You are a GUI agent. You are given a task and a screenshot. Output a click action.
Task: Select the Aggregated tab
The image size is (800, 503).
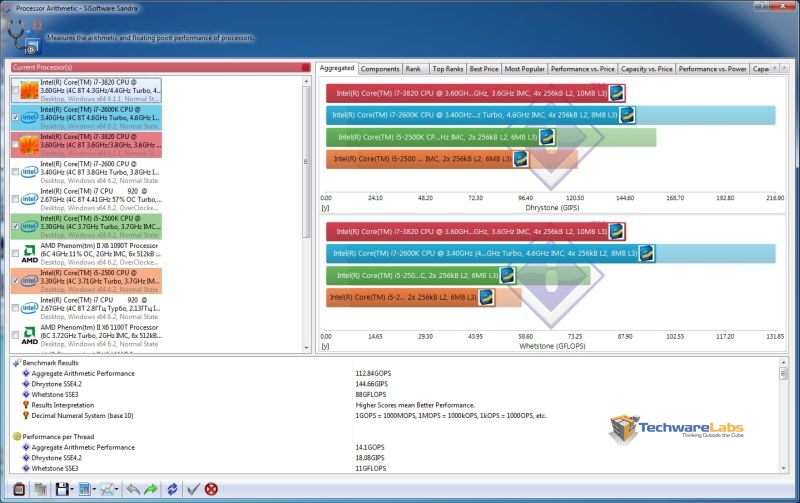coord(337,68)
